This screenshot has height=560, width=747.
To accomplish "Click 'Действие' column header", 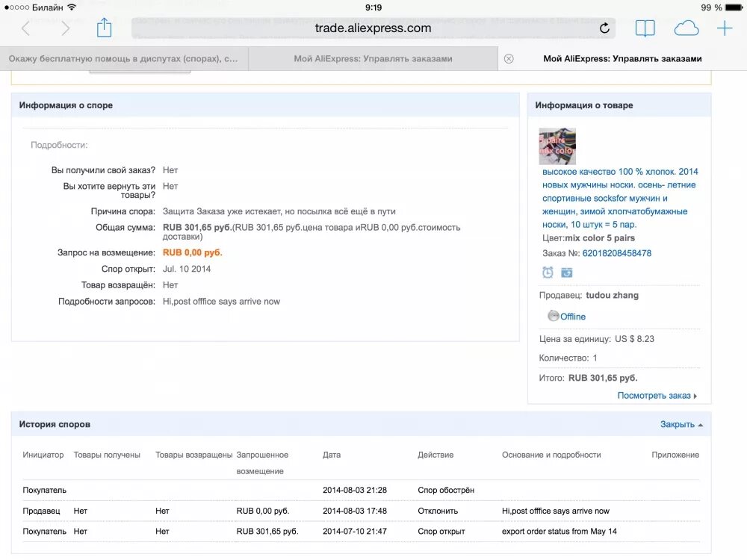I will pyautogui.click(x=436, y=455).
